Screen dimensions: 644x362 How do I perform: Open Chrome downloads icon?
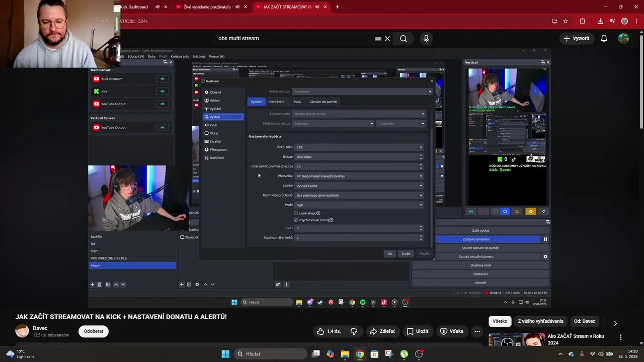(600, 21)
